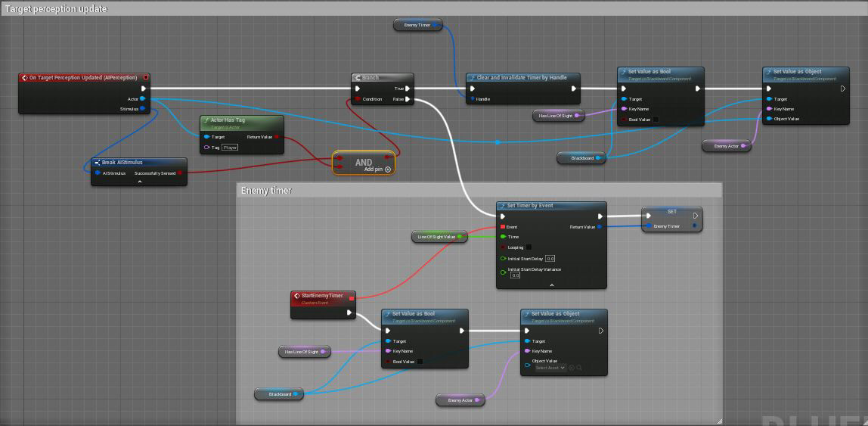
Task: Select the Enemy timer comment header
Action: pyautogui.click(x=479, y=190)
